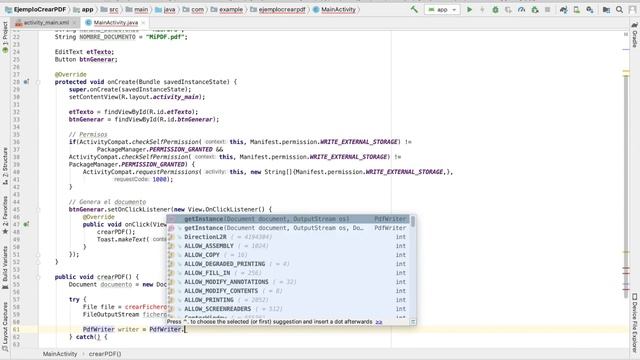Click the Debug app bug icon
Image resolution: width=640 pixels, height=360 pixels.
pos(495,9)
